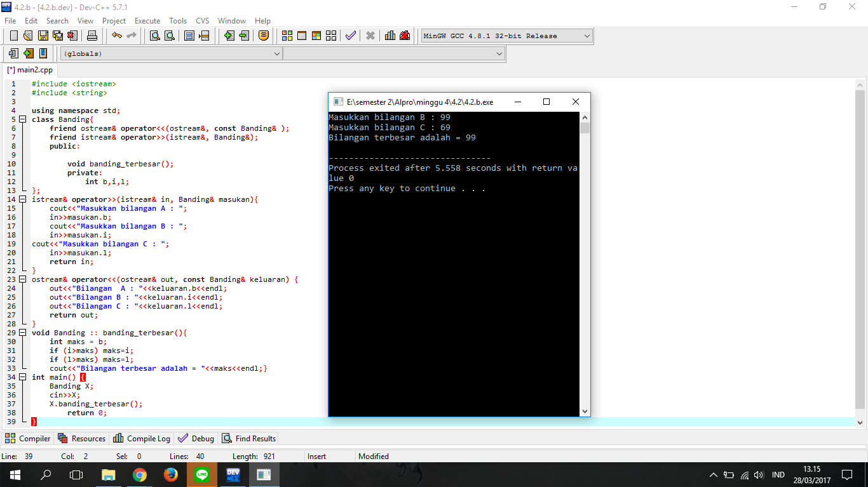This screenshot has width=868, height=487.
Task: Open Firefox from the taskbar
Action: point(170,475)
